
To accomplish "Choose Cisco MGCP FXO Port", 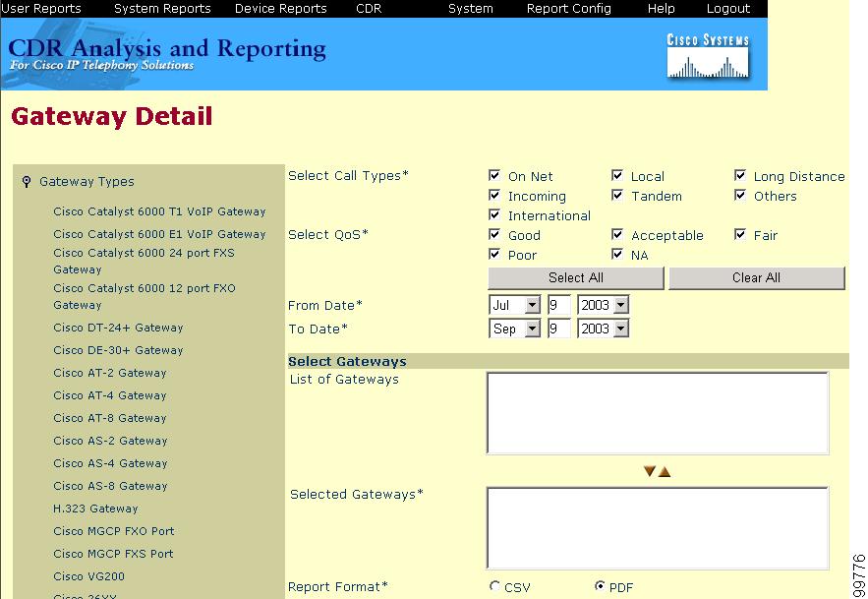I will pos(113,532).
